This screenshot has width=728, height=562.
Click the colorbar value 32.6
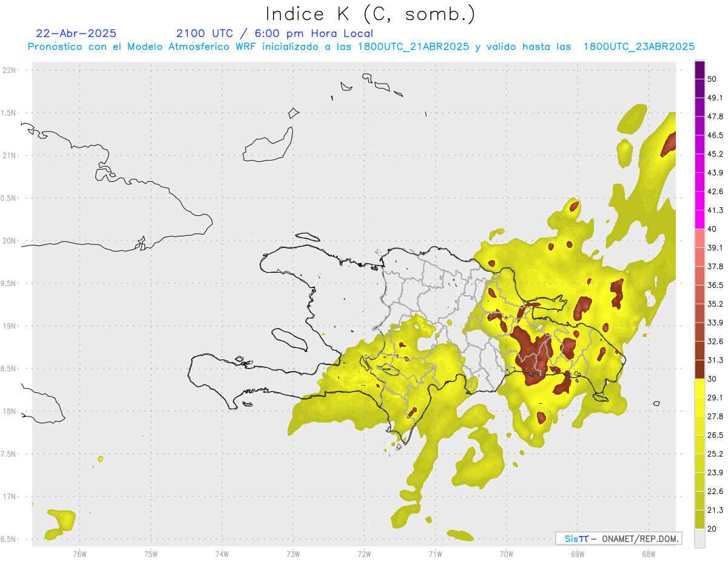tap(715, 341)
